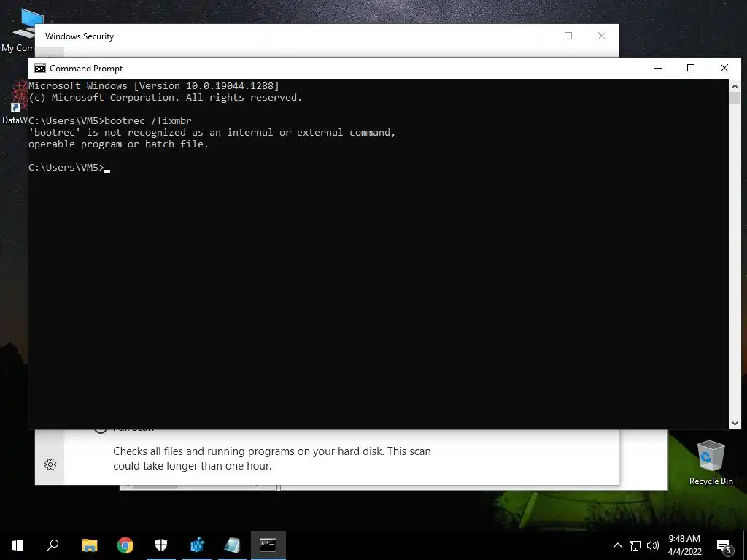Minimize the Windows Security window
Image resolution: width=747 pixels, height=560 pixels.
tap(535, 36)
